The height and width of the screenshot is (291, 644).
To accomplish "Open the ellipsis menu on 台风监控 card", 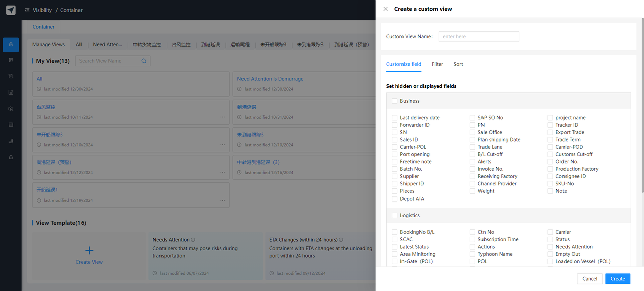I will [x=222, y=117].
